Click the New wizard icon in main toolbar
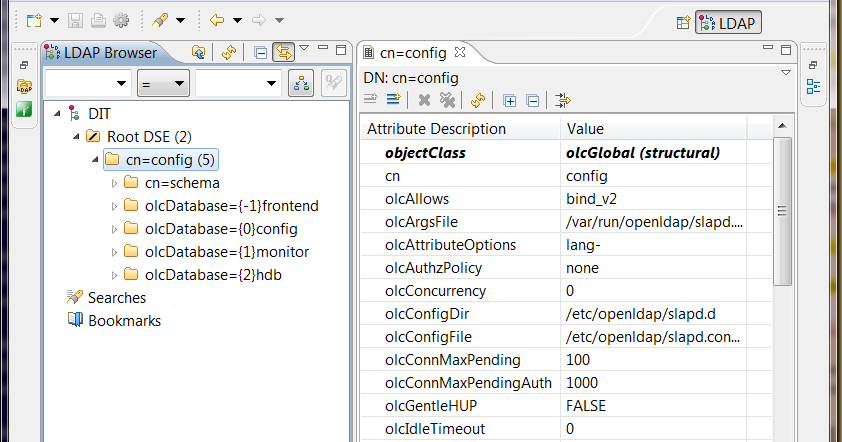This screenshot has height=442, width=842. (34, 21)
